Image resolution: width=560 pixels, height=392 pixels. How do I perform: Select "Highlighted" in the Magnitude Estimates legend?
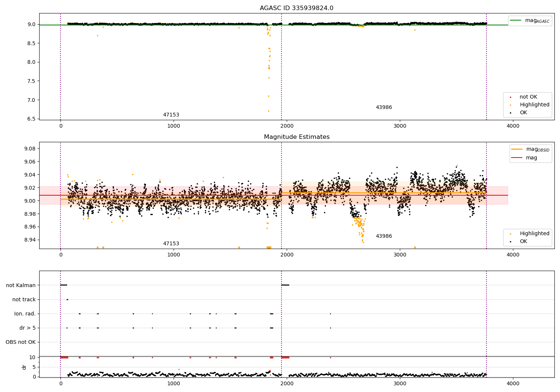[535, 234]
